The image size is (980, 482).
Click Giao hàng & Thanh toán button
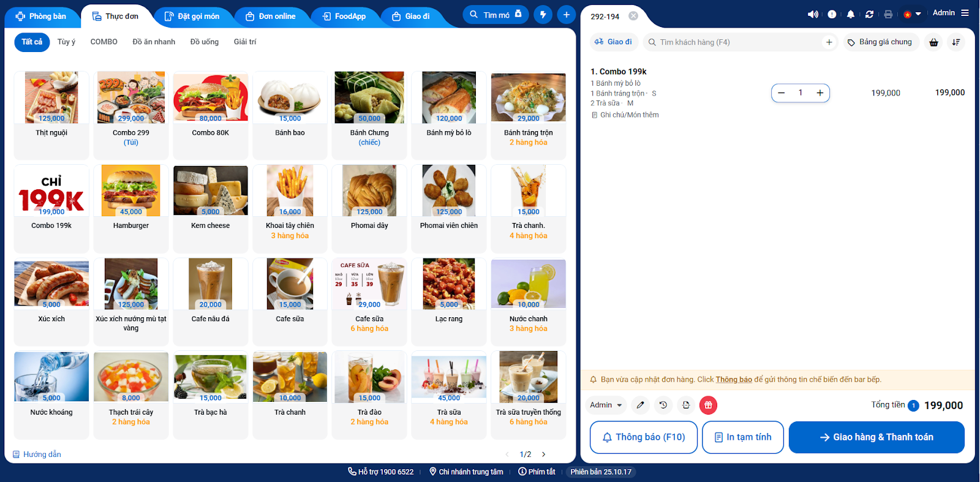coord(876,437)
